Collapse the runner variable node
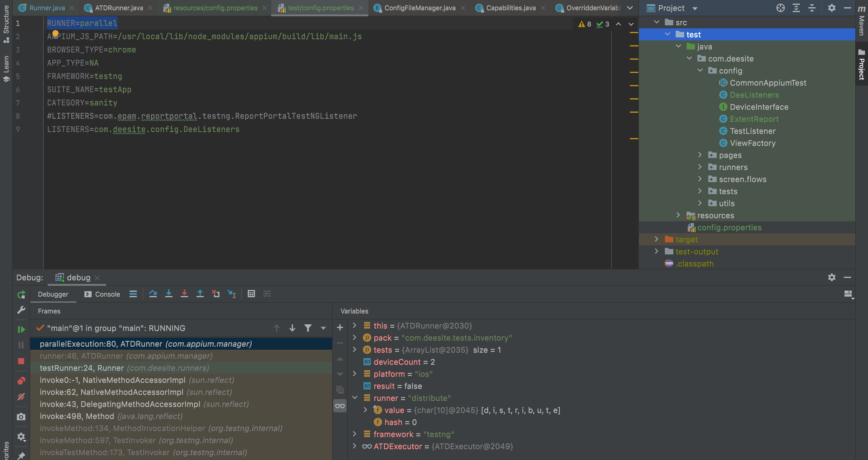This screenshot has height=460, width=868. 354,398
